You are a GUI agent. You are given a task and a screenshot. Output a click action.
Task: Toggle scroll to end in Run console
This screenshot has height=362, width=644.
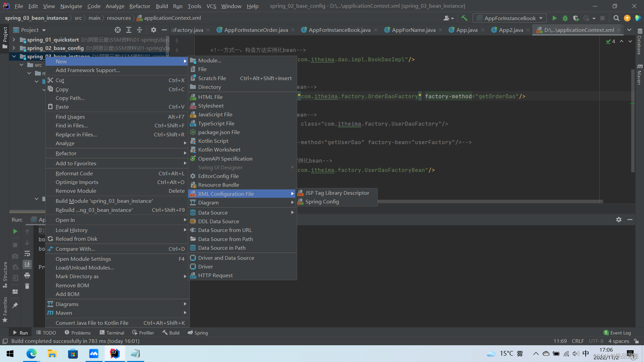[x=27, y=264]
